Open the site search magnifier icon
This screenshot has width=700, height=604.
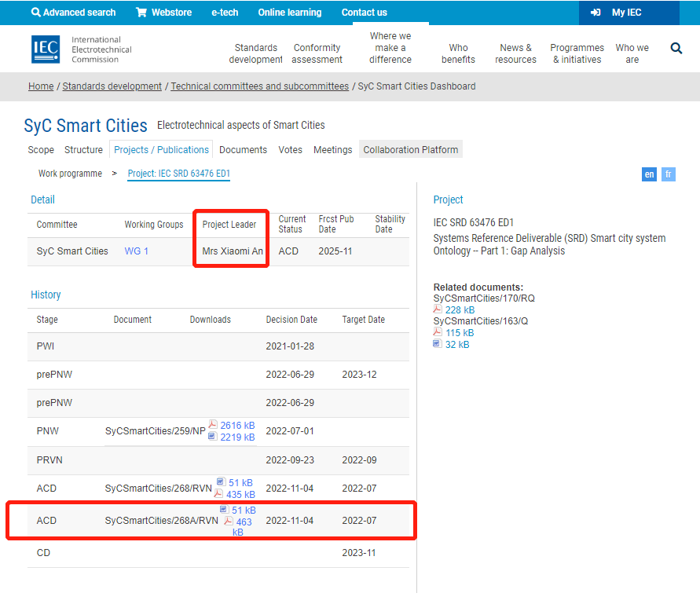676,48
